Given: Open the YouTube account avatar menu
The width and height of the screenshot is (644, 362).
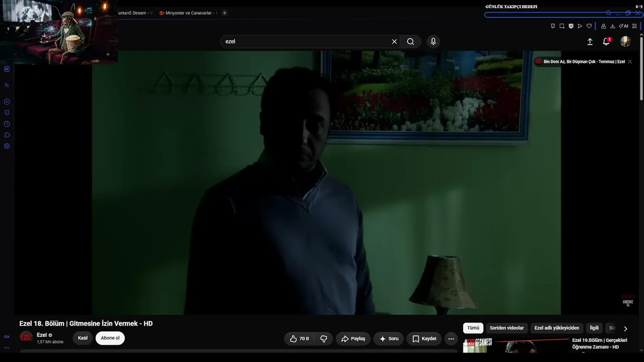Looking at the screenshot, I should [625, 42].
